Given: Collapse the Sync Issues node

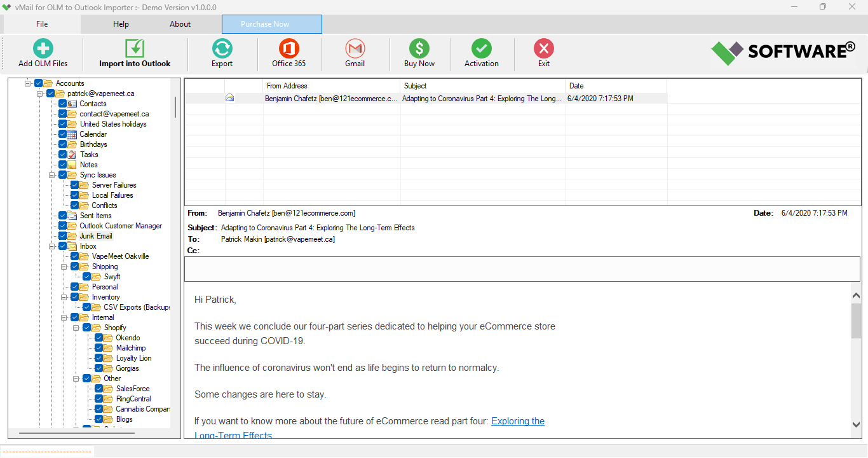Looking at the screenshot, I should (x=52, y=175).
